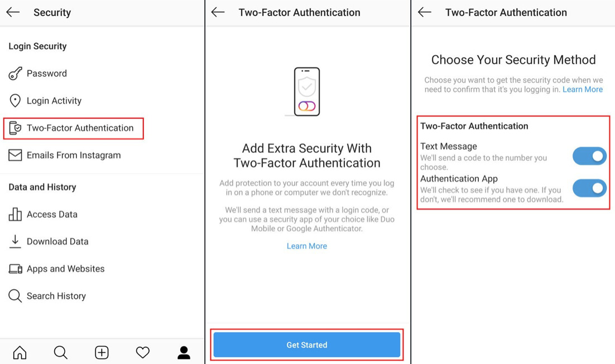The height and width of the screenshot is (364, 615).
Task: Click Learn More beside security method description
Action: (583, 89)
